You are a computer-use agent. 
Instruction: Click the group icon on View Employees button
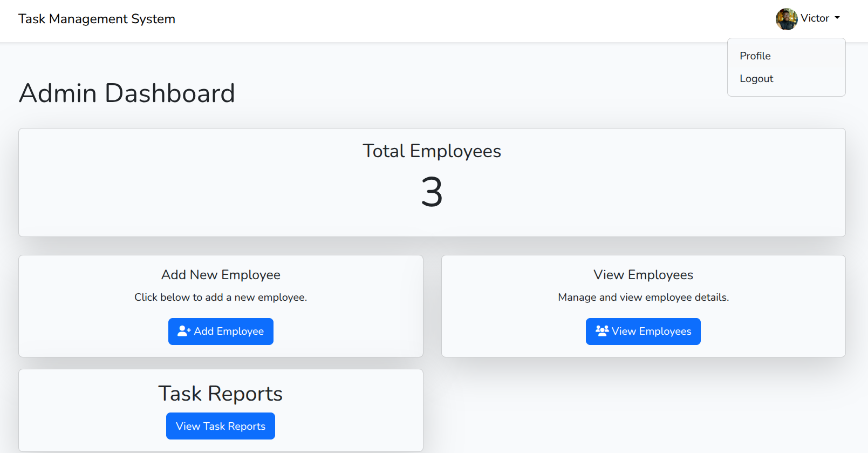click(x=602, y=330)
